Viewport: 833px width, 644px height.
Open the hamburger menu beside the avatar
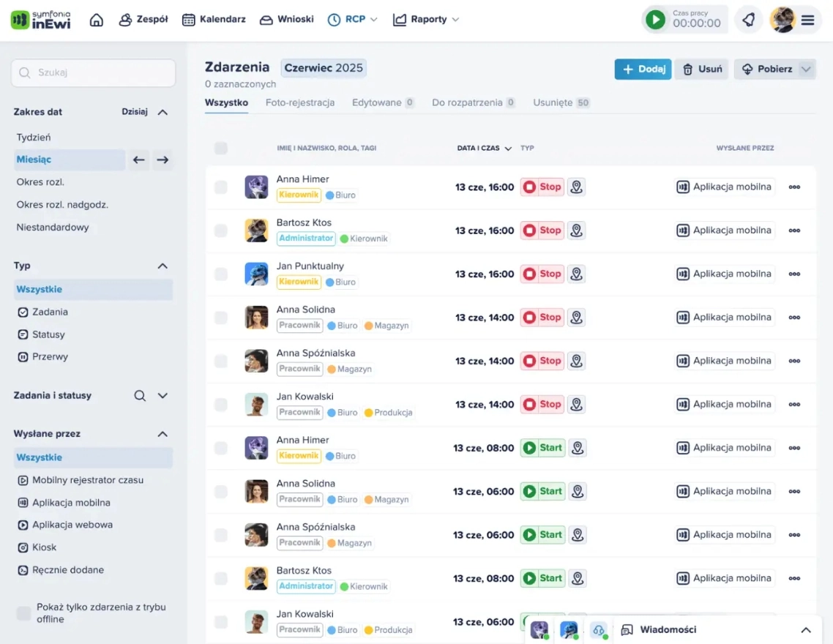807,20
